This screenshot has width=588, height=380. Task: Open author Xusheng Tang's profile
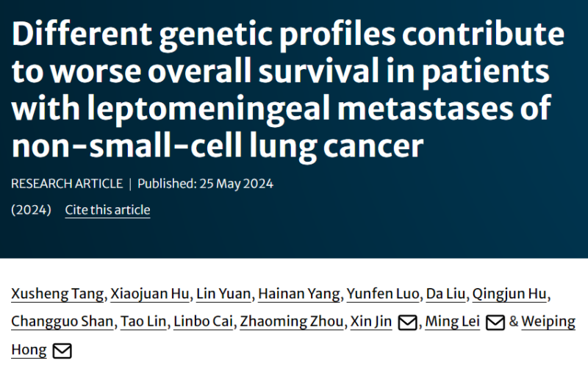tap(57, 294)
